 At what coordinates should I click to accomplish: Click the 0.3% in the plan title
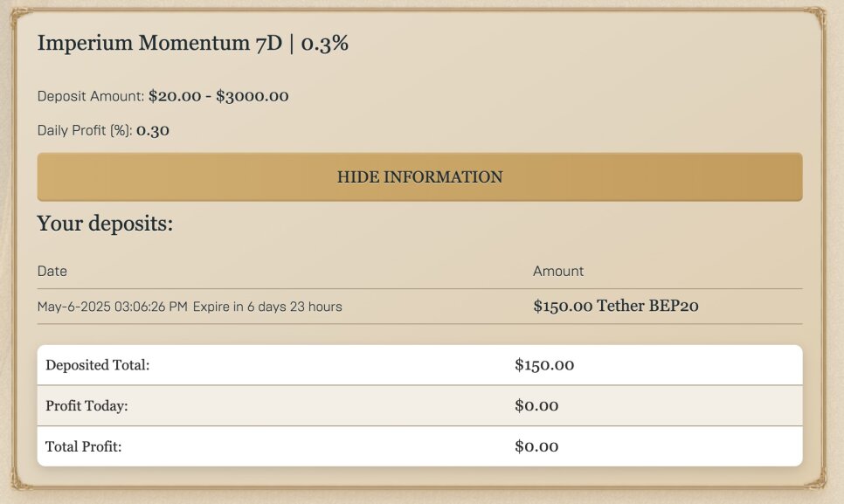(x=324, y=43)
